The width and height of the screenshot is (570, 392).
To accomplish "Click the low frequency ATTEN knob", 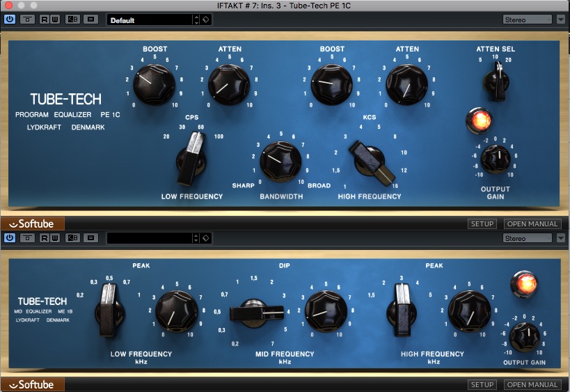I will [x=229, y=85].
